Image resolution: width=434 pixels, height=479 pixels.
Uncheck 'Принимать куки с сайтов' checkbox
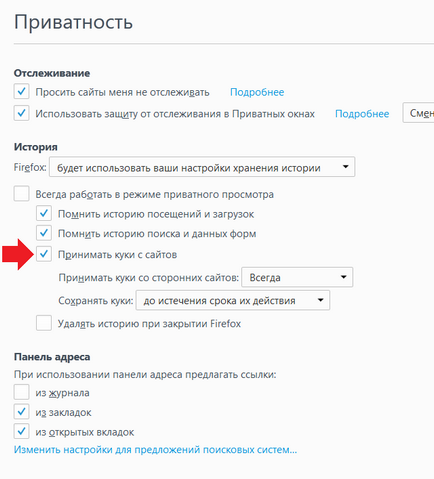tap(44, 254)
